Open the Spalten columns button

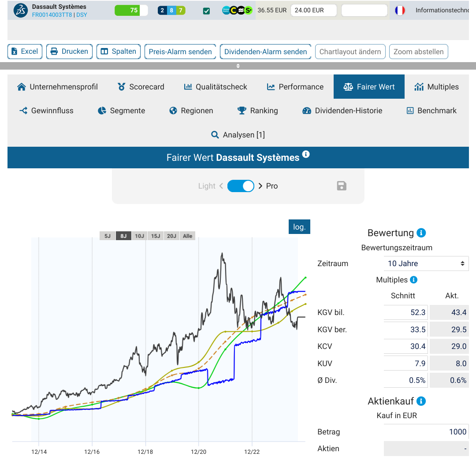click(x=119, y=52)
